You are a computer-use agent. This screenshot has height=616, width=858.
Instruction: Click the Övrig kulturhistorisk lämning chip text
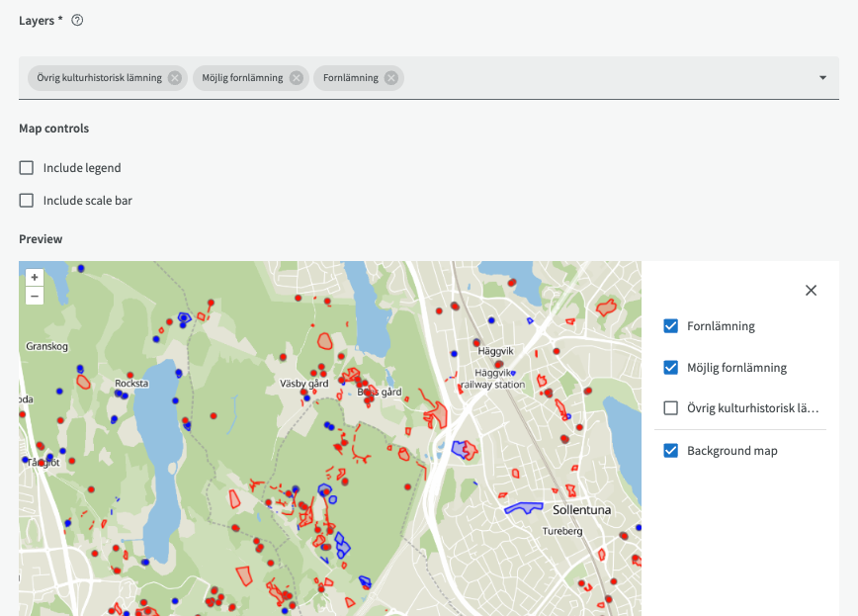(x=100, y=78)
